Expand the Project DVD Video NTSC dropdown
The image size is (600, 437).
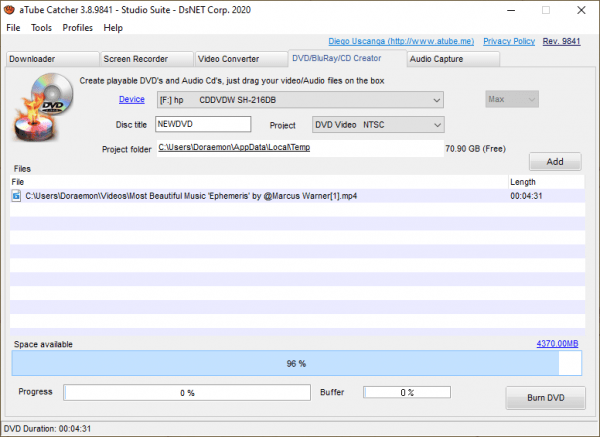tap(378, 125)
